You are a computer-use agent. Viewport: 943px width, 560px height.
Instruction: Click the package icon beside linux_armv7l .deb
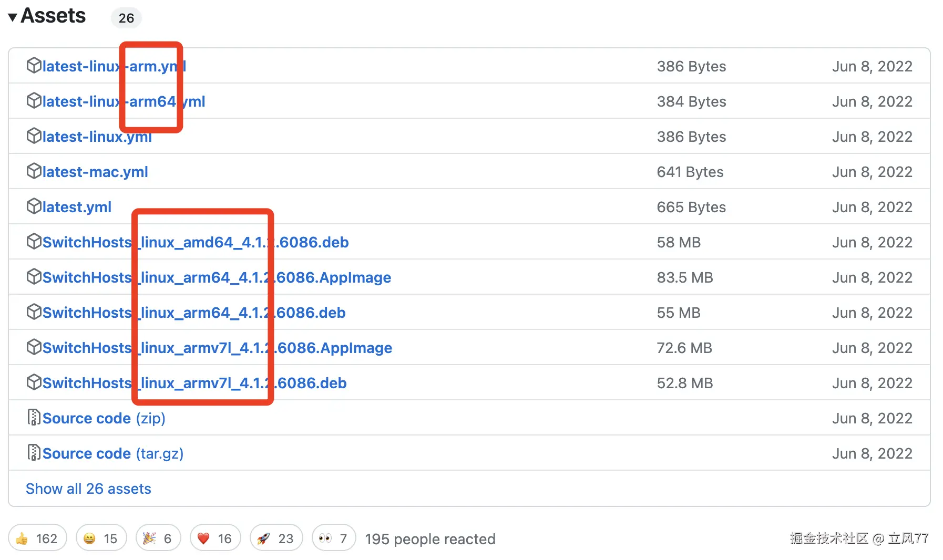34,382
